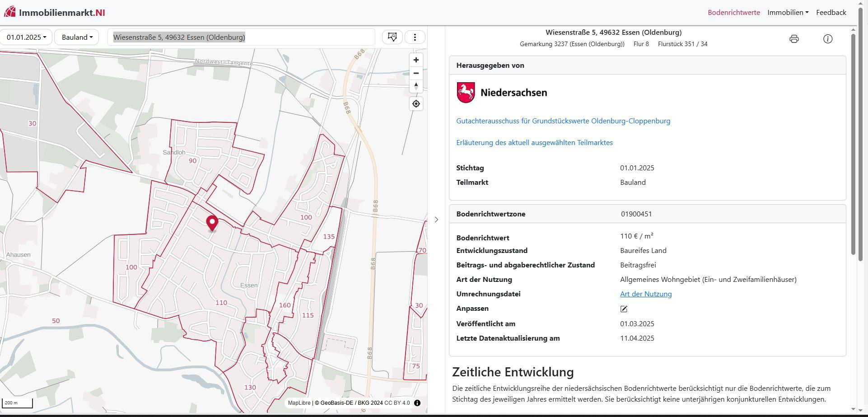Show map attribution info icon
The height and width of the screenshot is (417, 868).
(x=417, y=403)
